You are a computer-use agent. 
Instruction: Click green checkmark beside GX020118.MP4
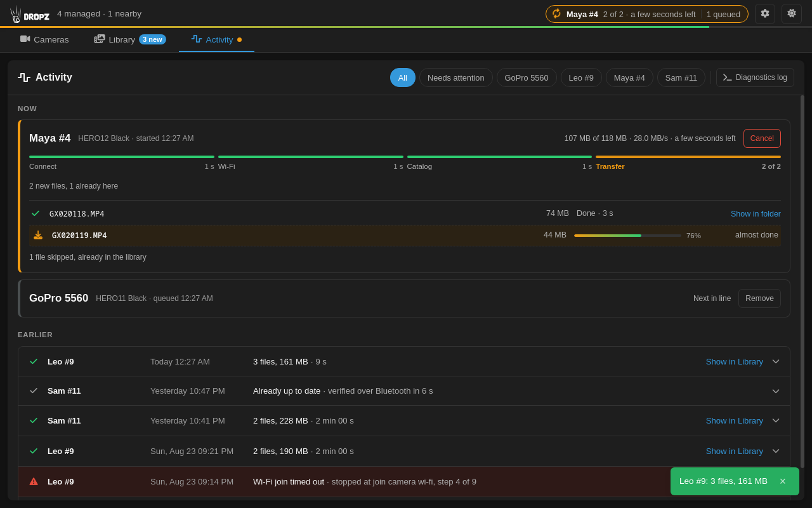click(36, 213)
